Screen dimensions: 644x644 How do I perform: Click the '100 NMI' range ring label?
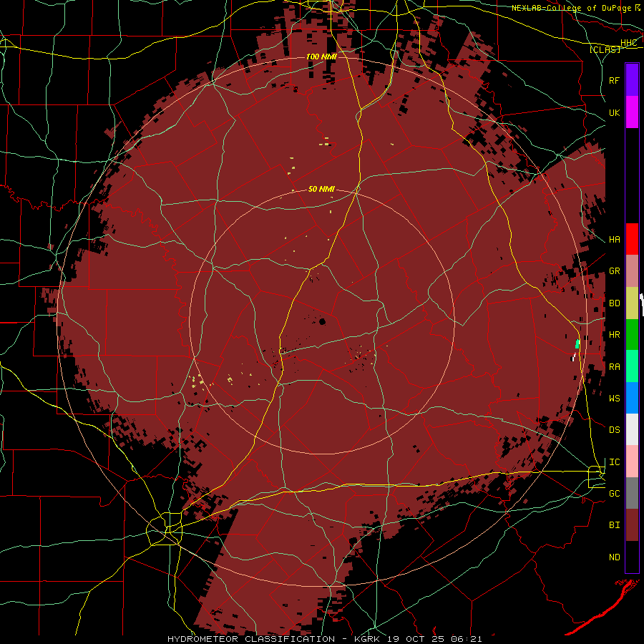tap(321, 57)
